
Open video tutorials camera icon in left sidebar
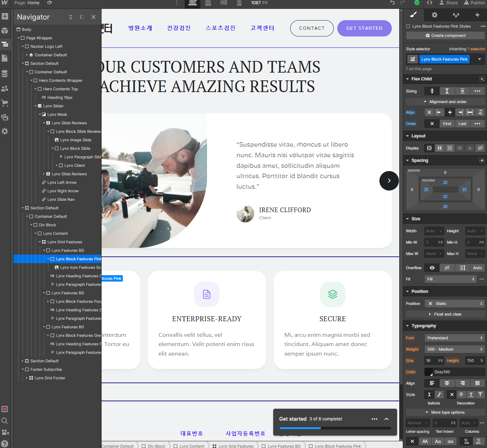[x=5, y=432]
